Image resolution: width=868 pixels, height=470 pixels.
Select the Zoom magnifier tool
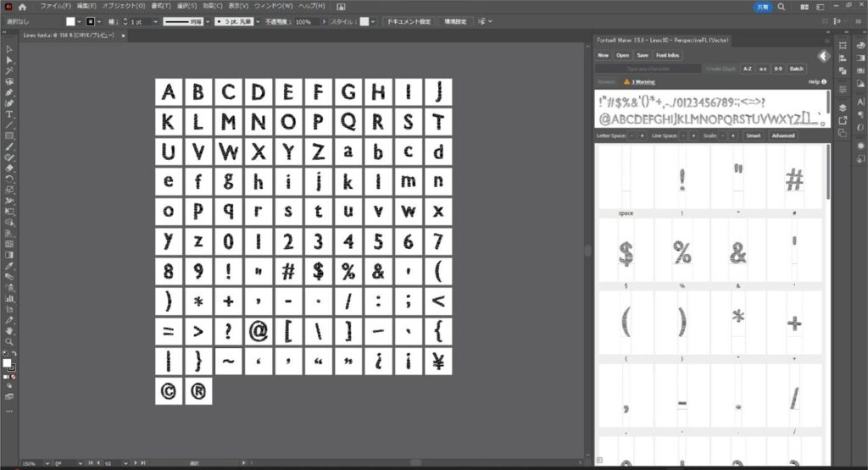[9, 342]
